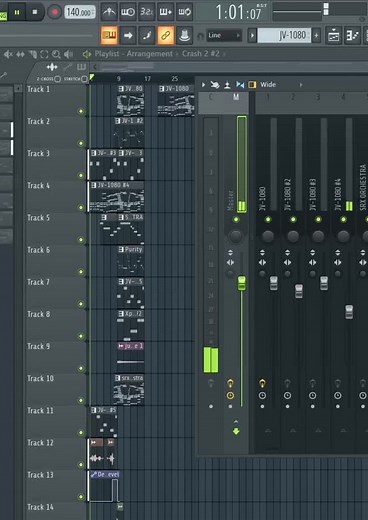Mute the JV-1080 #2 mixer track LED
Image resolution: width=368 pixels, height=520 pixels.
[293, 219]
